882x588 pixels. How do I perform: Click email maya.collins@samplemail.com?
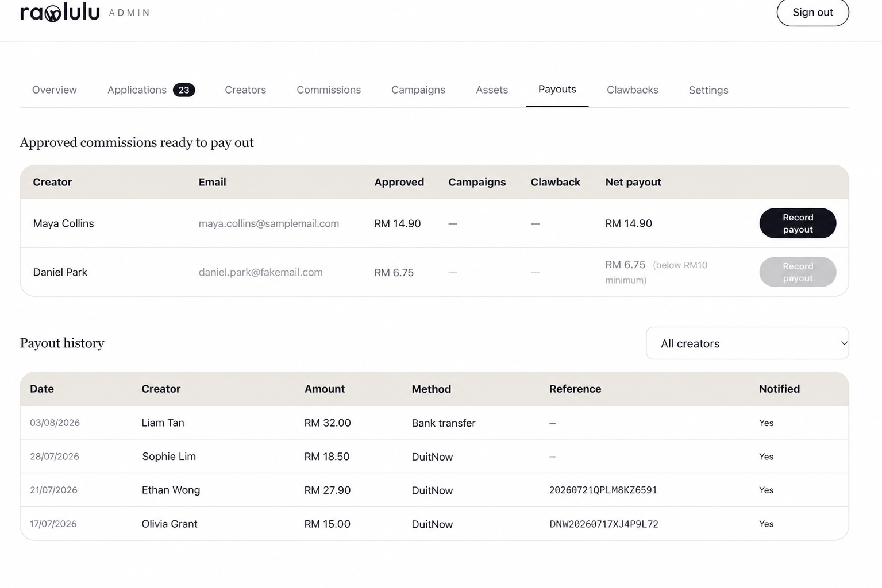pos(269,223)
